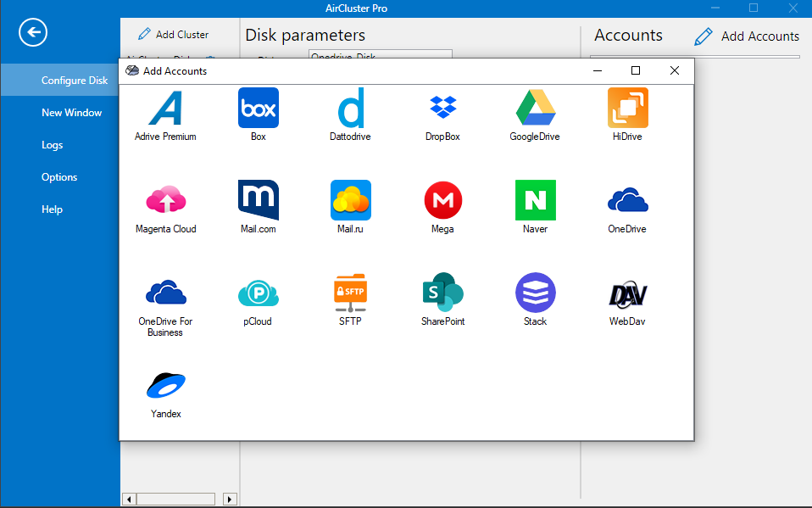Choose the Mail.ru cloud icon
This screenshot has height=508, width=812.
351,200
